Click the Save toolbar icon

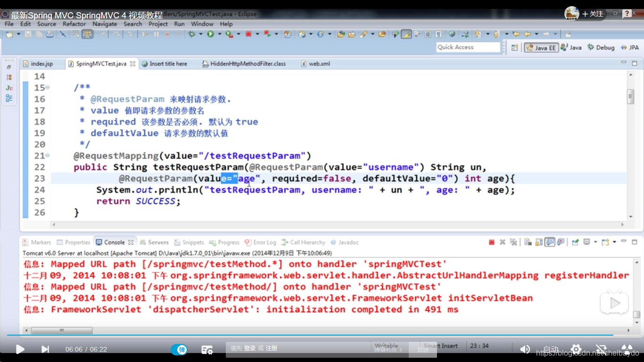pos(28,34)
